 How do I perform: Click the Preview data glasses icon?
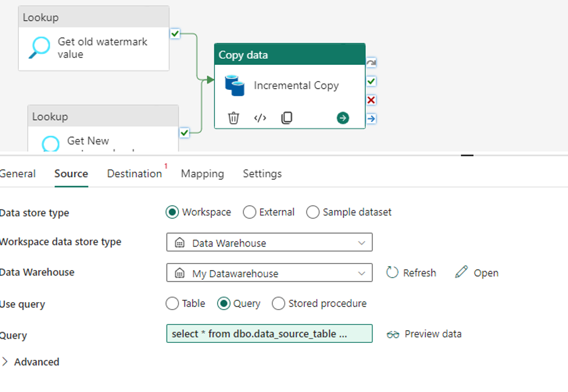point(393,334)
